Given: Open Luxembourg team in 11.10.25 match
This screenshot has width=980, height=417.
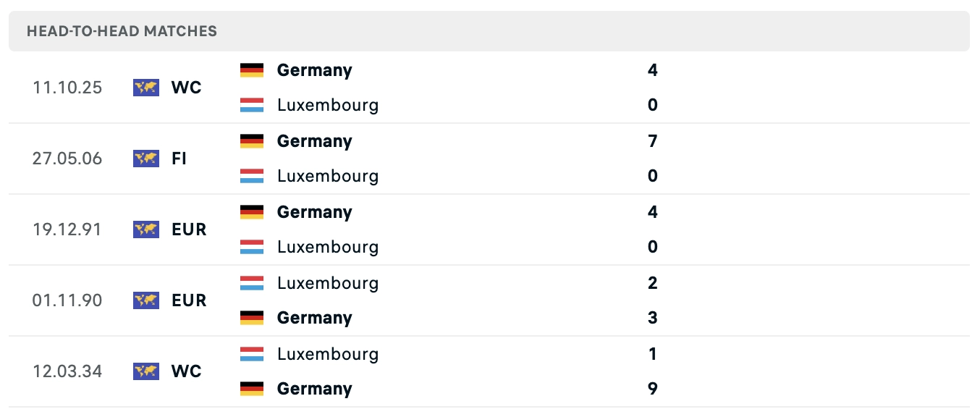Looking at the screenshot, I should (x=327, y=105).
